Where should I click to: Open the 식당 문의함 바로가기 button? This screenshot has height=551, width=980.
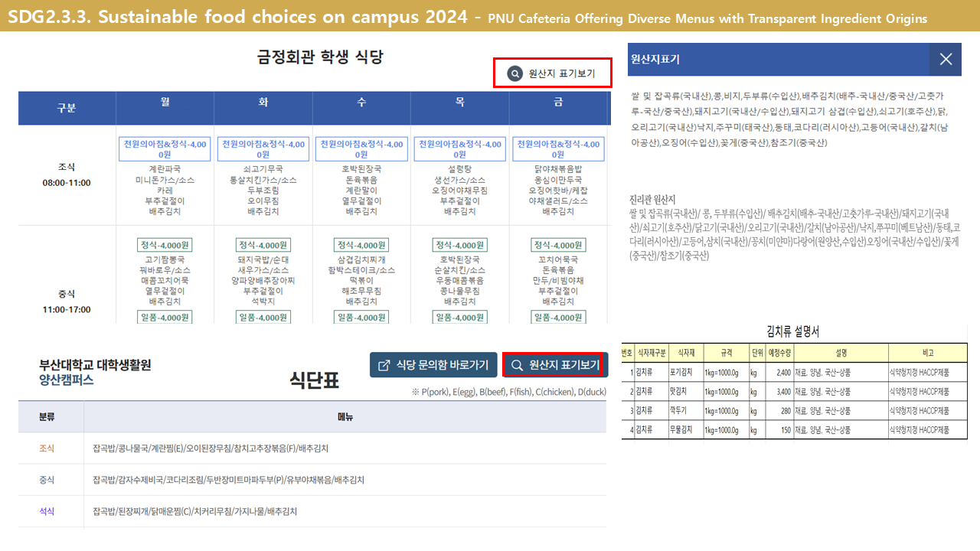click(433, 365)
